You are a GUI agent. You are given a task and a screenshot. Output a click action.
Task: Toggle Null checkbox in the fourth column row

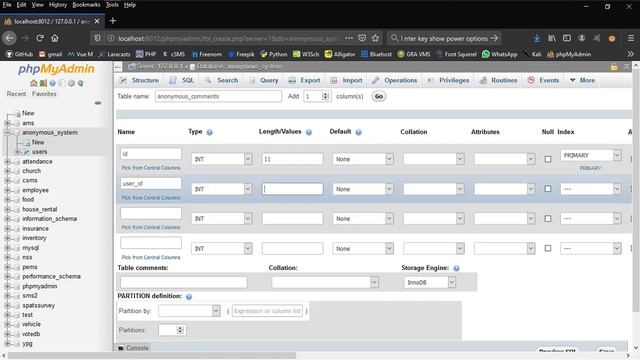548,249
